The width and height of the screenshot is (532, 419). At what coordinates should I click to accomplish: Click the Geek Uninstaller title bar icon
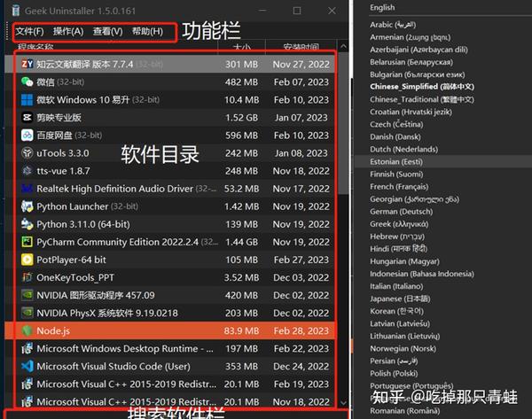16,11
